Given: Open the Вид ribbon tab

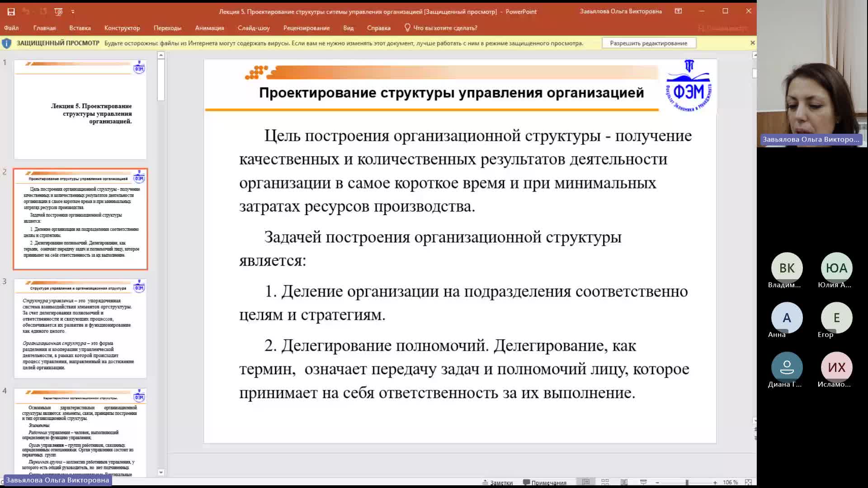Looking at the screenshot, I should coord(348,28).
